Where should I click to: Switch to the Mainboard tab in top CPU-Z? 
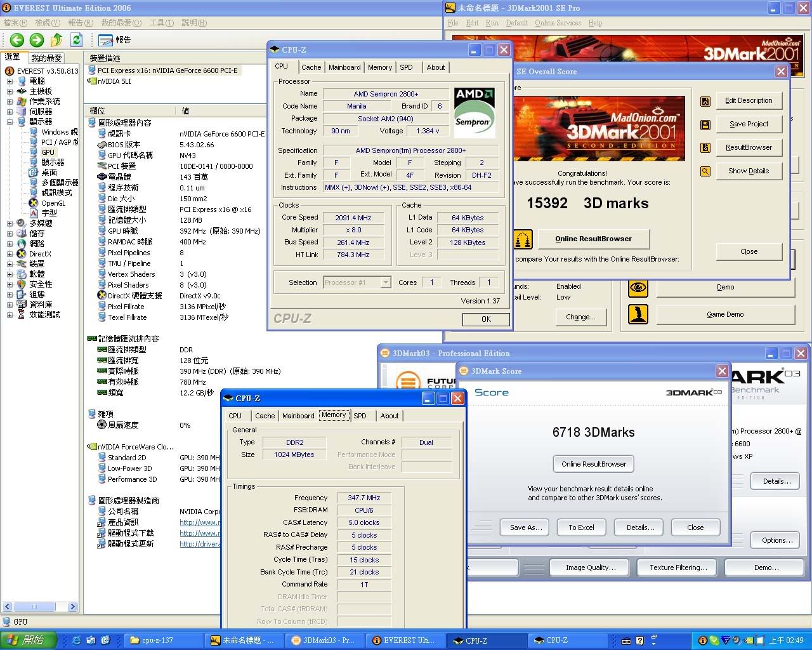pos(344,67)
